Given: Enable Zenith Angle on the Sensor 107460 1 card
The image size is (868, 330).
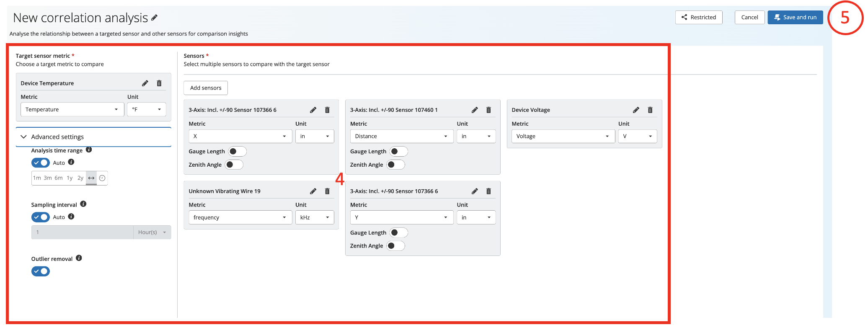Looking at the screenshot, I should pyautogui.click(x=395, y=165).
